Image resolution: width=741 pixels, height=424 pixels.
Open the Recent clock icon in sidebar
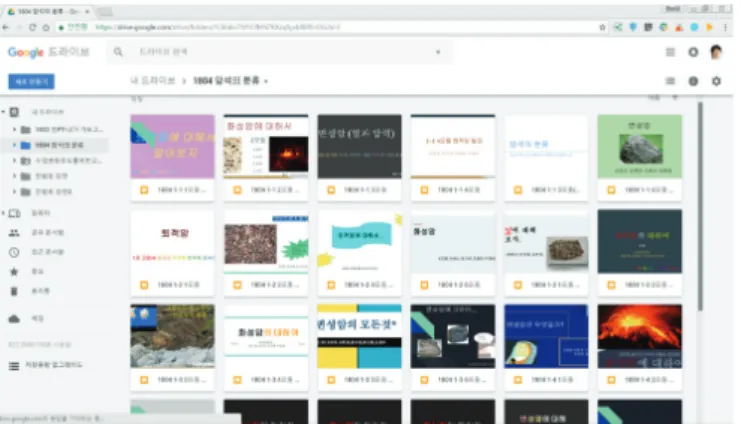pos(14,252)
